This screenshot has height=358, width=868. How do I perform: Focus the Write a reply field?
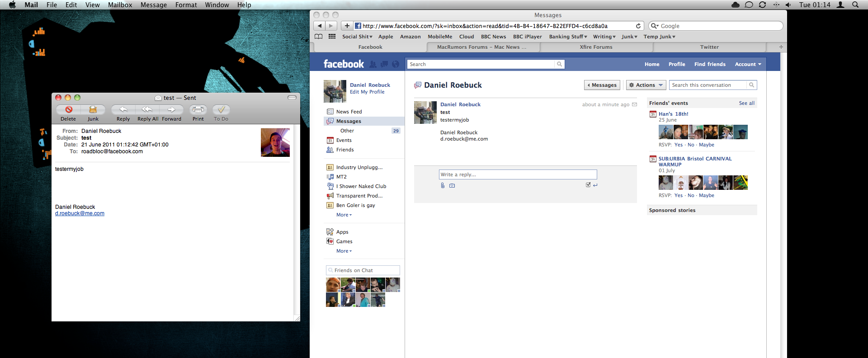coord(518,174)
